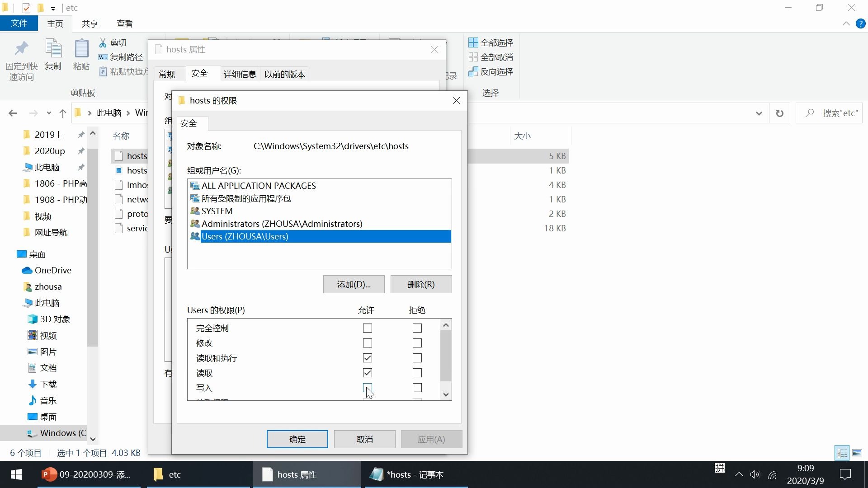
Task: Expand the address bar history dropdown
Action: tap(759, 113)
